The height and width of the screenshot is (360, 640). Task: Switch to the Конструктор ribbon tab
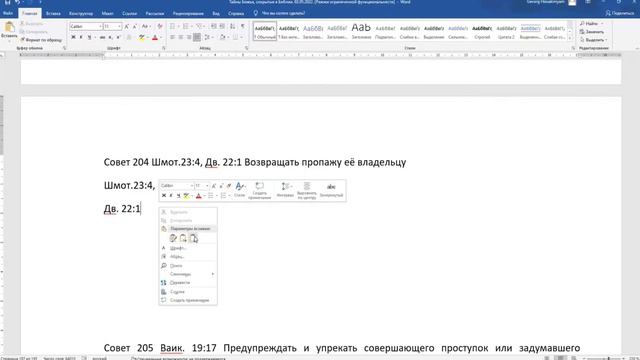click(81, 13)
